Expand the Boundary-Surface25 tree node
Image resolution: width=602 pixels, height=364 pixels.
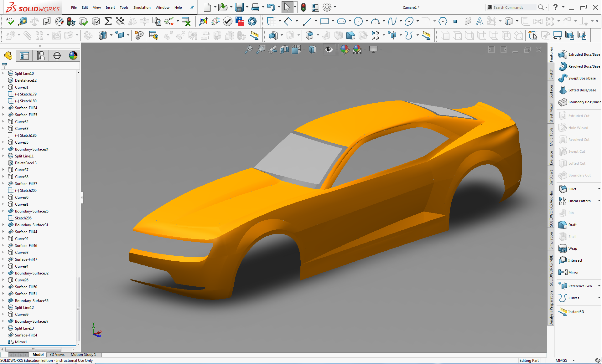pyautogui.click(x=3, y=211)
